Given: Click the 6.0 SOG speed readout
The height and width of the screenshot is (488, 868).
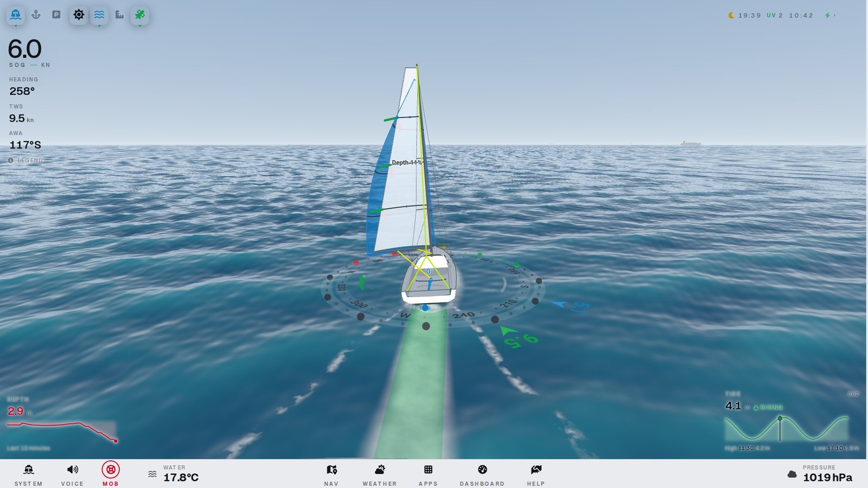Looking at the screenshot, I should [x=24, y=49].
